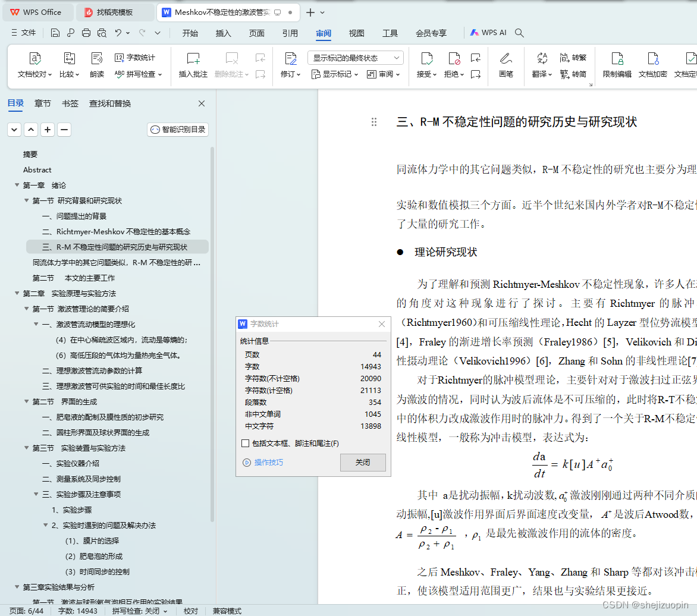Click the Print icon in quick toolbar
The image size is (697, 616).
86,33
